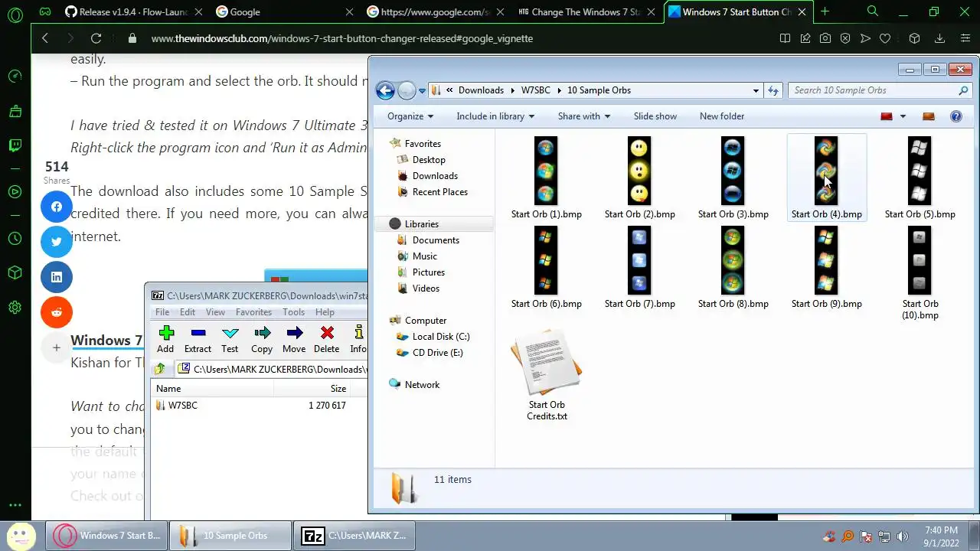Expand the address bar history dropdown

[x=756, y=90]
